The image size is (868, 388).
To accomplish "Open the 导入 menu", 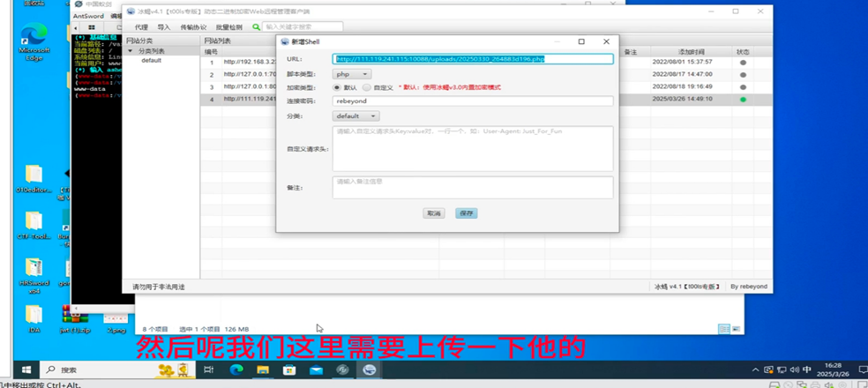I will pyautogui.click(x=164, y=26).
